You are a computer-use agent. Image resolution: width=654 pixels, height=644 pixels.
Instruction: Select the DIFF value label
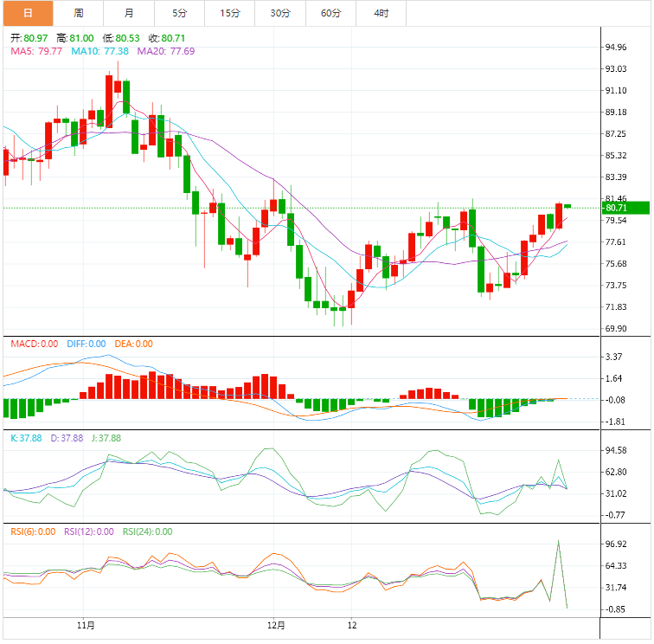[x=86, y=344]
